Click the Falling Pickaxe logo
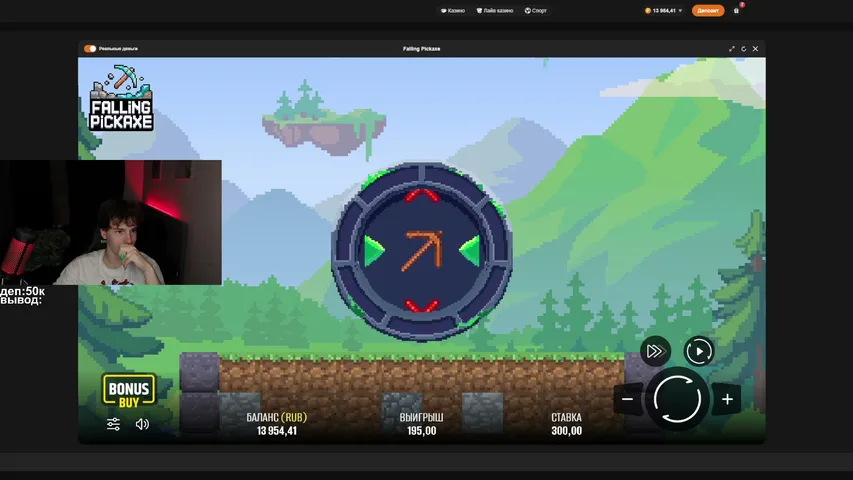 [121, 98]
